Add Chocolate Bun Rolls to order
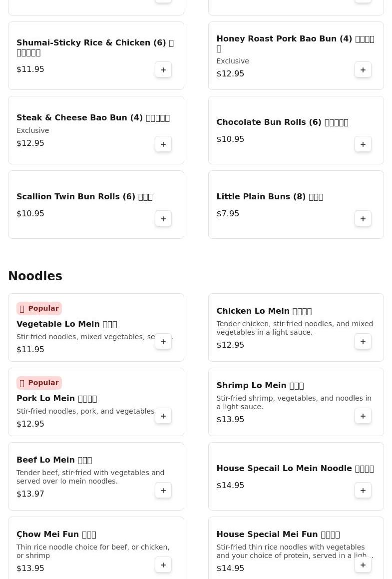Screen dimensions: 392x579 pos(363,144)
